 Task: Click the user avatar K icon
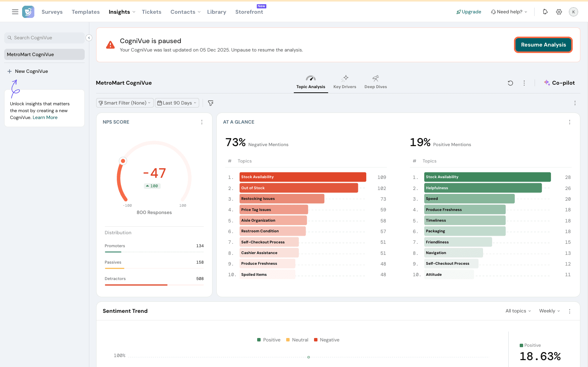[573, 12]
